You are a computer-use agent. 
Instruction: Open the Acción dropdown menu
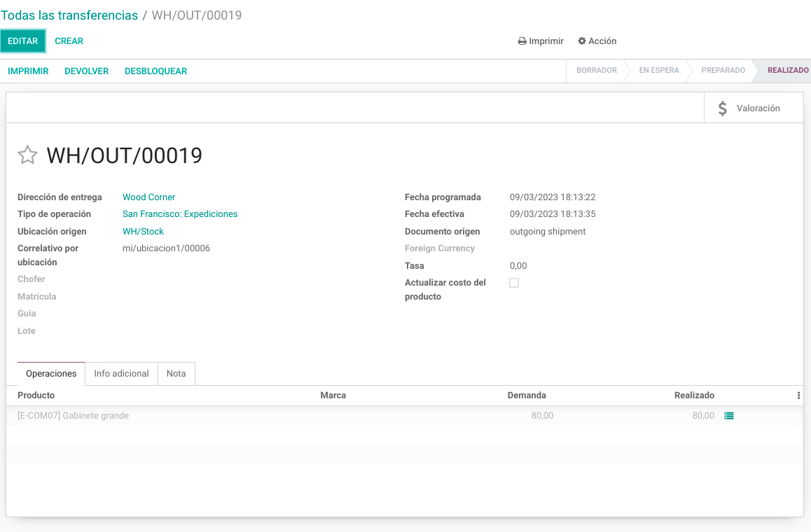pos(597,41)
